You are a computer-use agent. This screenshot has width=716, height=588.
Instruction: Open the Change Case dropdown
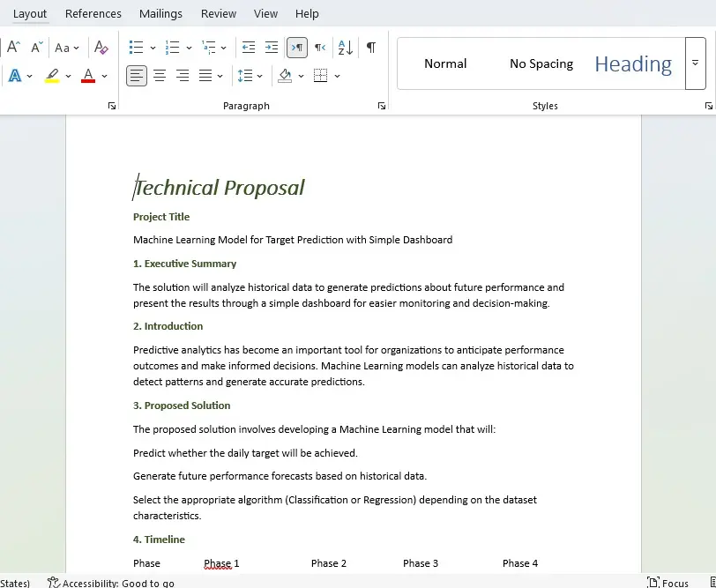67,47
